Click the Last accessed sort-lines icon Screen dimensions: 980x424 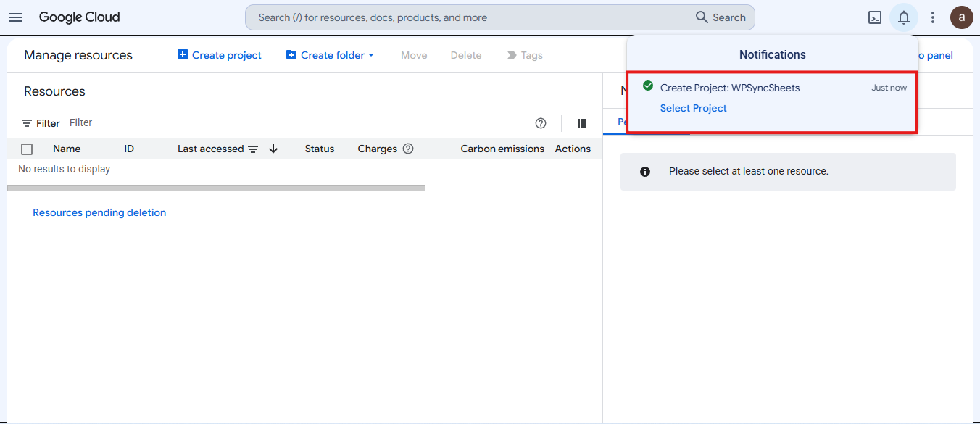tap(253, 149)
